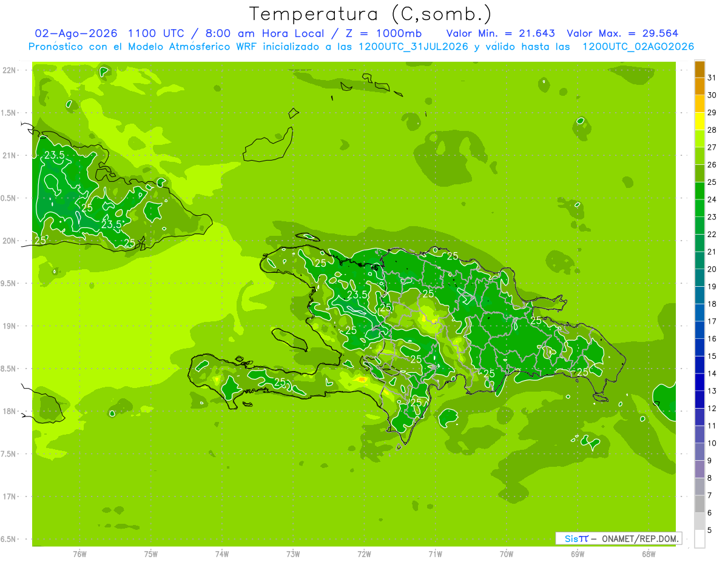Click the legend color band between 25 and 26
This screenshot has height=562, width=728.
tap(699, 173)
